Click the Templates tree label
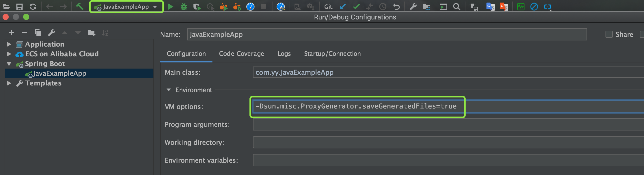 click(43, 83)
